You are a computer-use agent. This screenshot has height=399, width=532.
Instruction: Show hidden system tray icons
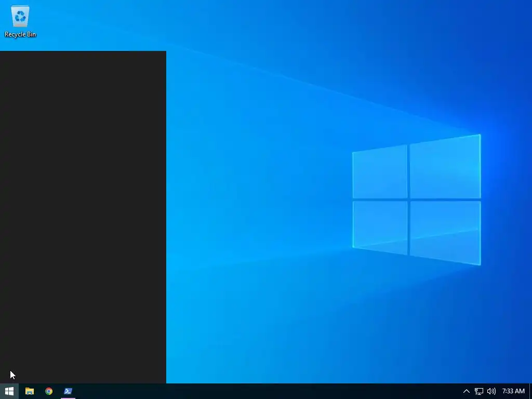(467, 391)
